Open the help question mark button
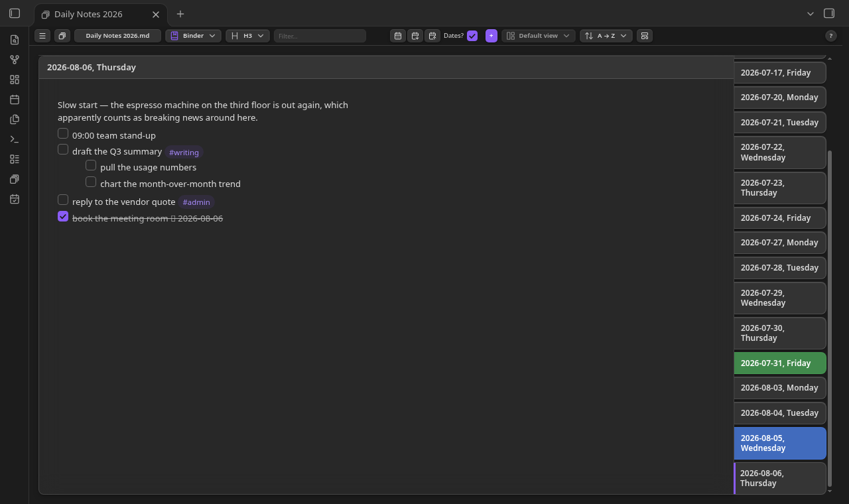Image resolution: width=849 pixels, height=504 pixels. (830, 36)
